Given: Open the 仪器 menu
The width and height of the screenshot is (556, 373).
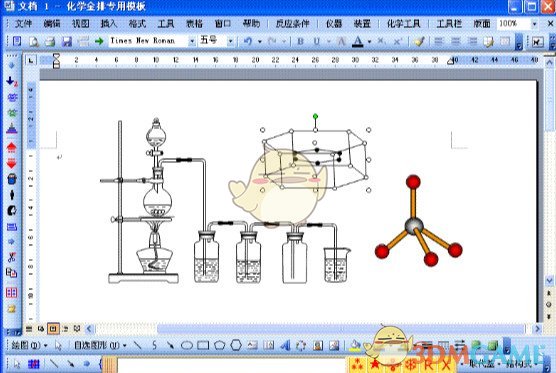Looking at the screenshot, I should click(334, 24).
